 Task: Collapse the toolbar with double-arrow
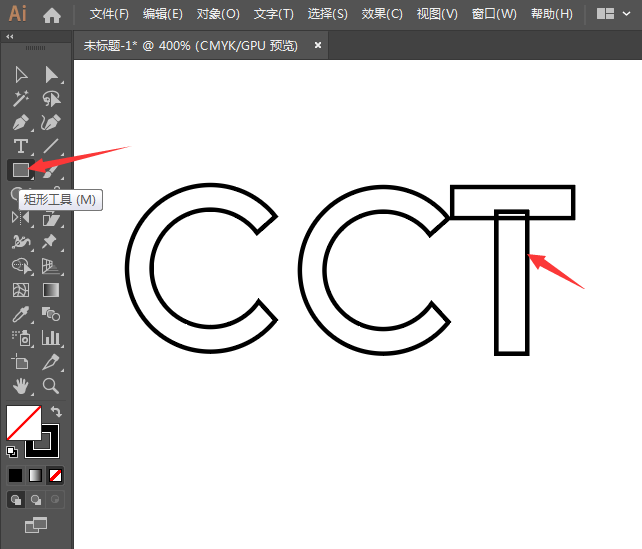tap(10, 37)
